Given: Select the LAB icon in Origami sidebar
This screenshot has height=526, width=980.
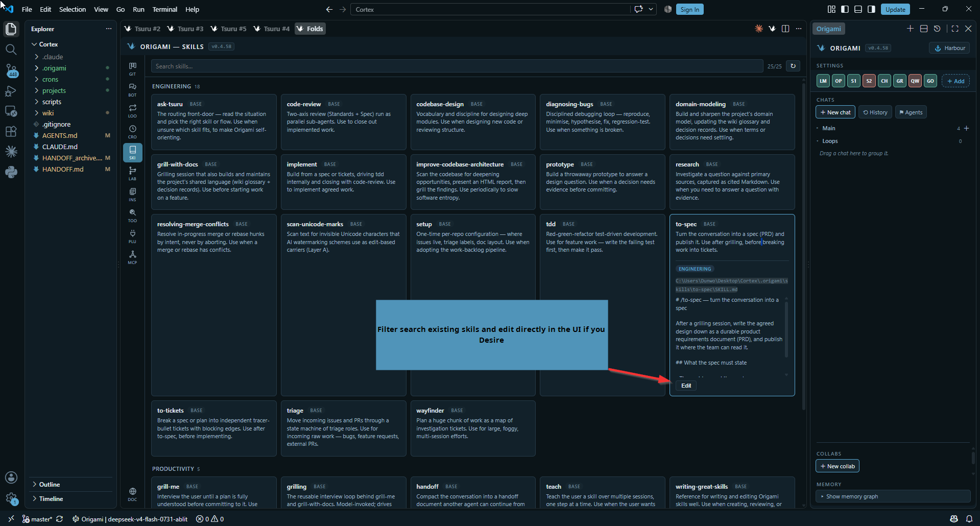Looking at the screenshot, I should [x=132, y=173].
